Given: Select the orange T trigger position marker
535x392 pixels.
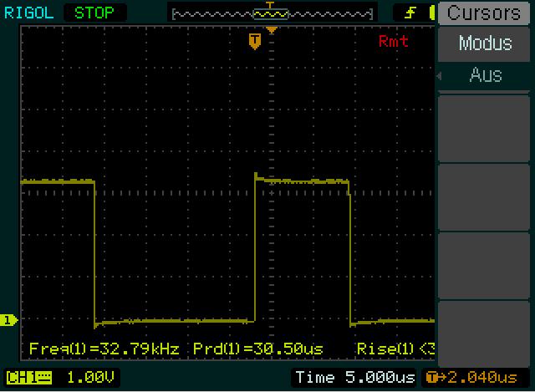Looking at the screenshot, I should [255, 41].
